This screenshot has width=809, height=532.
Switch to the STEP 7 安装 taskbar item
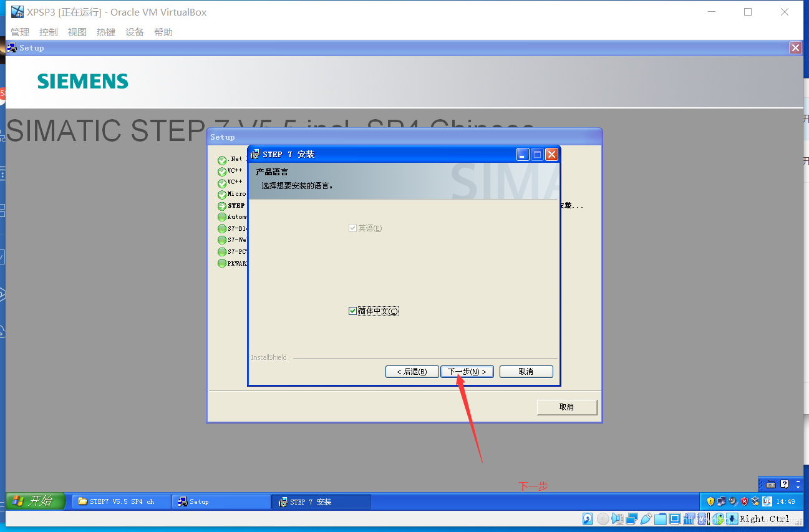pos(321,501)
